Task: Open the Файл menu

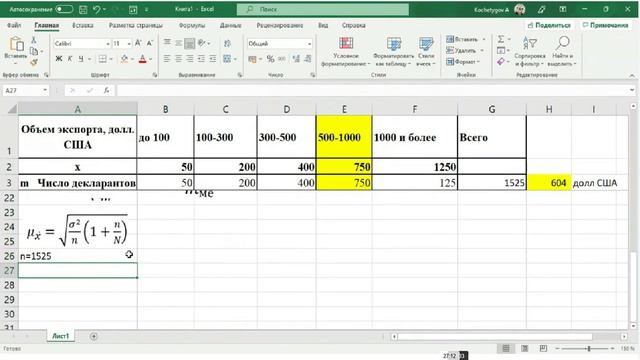Action: point(14,25)
